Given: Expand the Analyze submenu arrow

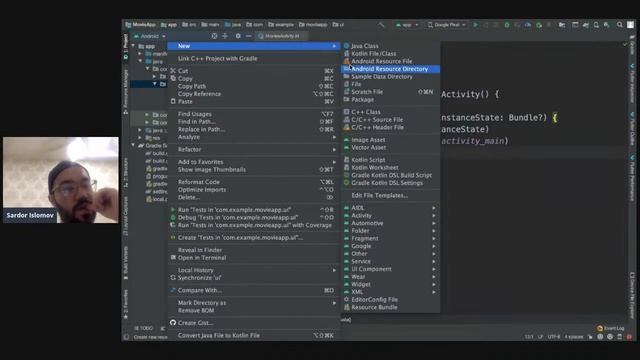Looking at the screenshot, I should click(334, 137).
